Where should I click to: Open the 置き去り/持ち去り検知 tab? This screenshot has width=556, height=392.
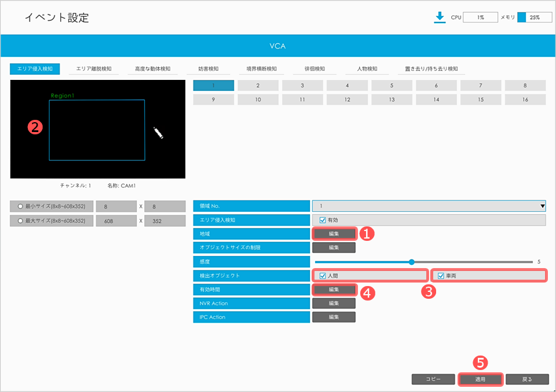(431, 69)
